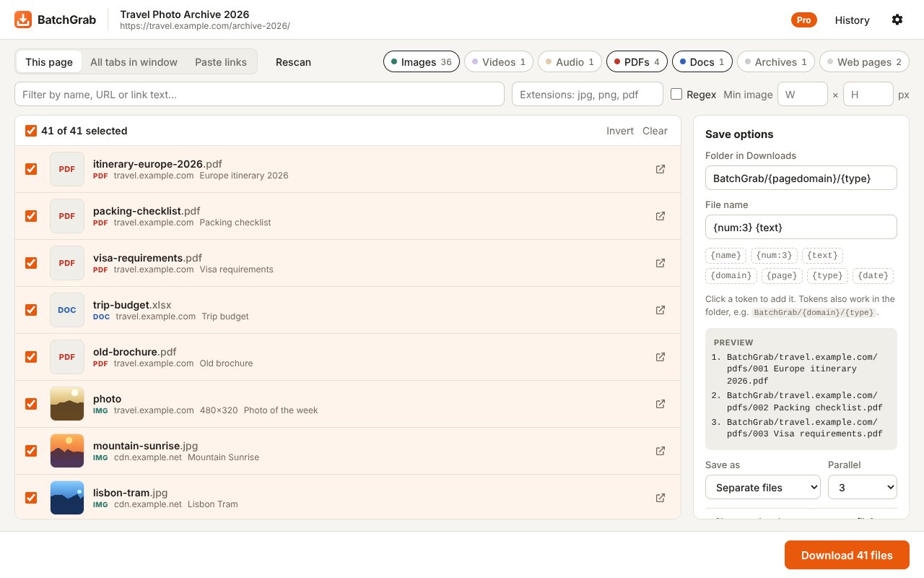Toggle the select-all checkbox for 41 files

pyautogui.click(x=31, y=131)
